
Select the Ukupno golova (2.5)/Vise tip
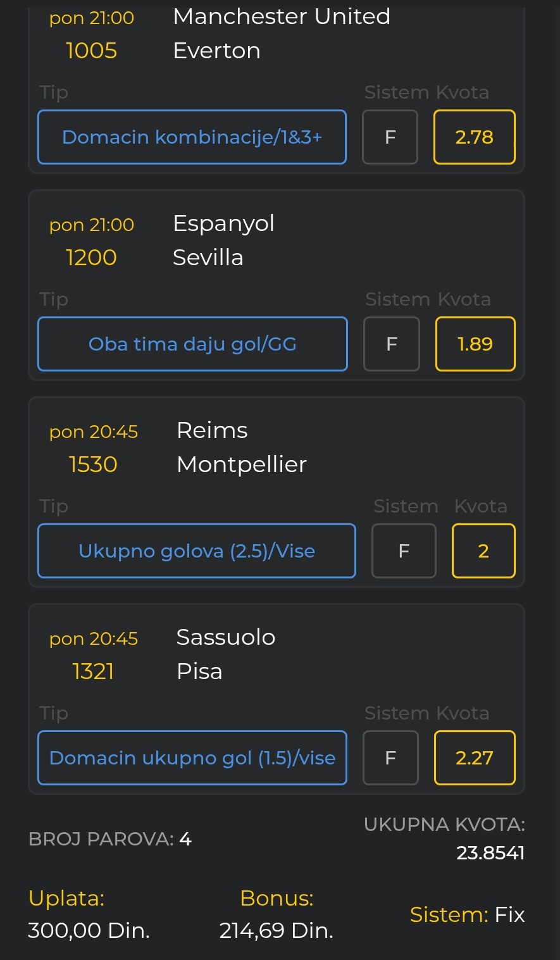(196, 551)
